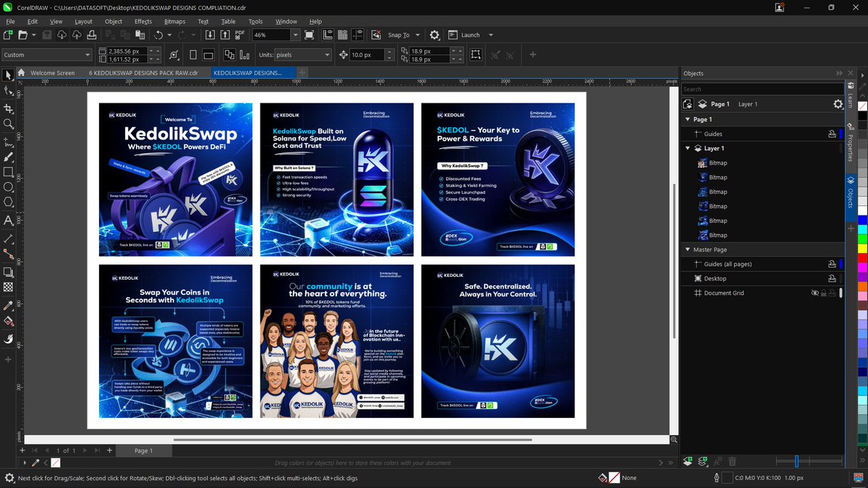The height and width of the screenshot is (488, 868).
Task: Expand the Snap To dropdown
Action: (x=416, y=35)
